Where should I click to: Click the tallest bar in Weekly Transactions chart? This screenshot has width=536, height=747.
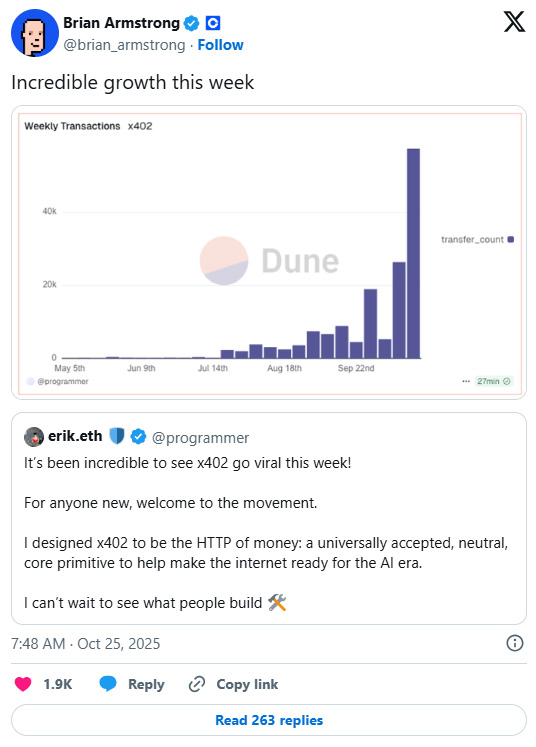coord(413,253)
